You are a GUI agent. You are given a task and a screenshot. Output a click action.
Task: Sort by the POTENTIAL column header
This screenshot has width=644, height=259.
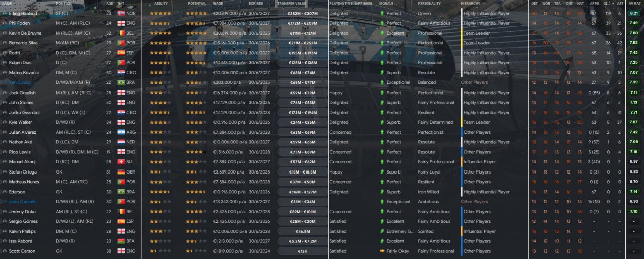coord(197,4)
